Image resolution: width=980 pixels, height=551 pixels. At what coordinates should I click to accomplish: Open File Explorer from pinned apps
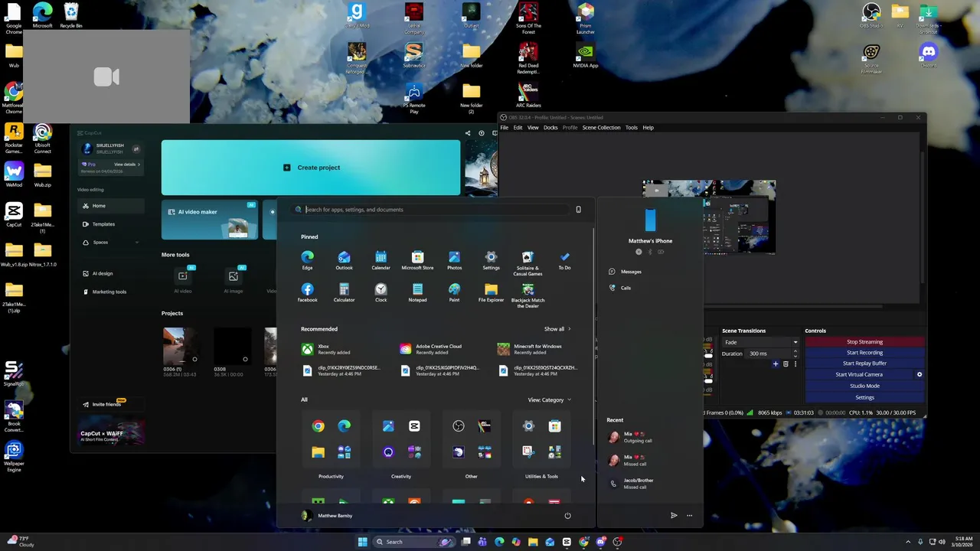click(491, 292)
